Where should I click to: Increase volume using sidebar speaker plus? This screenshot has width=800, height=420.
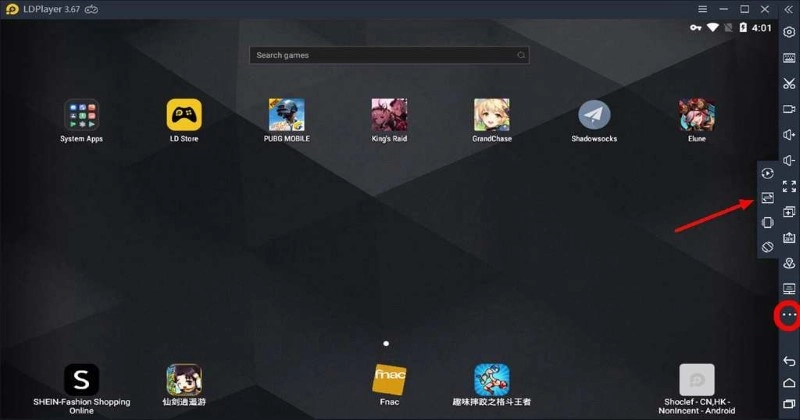(789, 134)
